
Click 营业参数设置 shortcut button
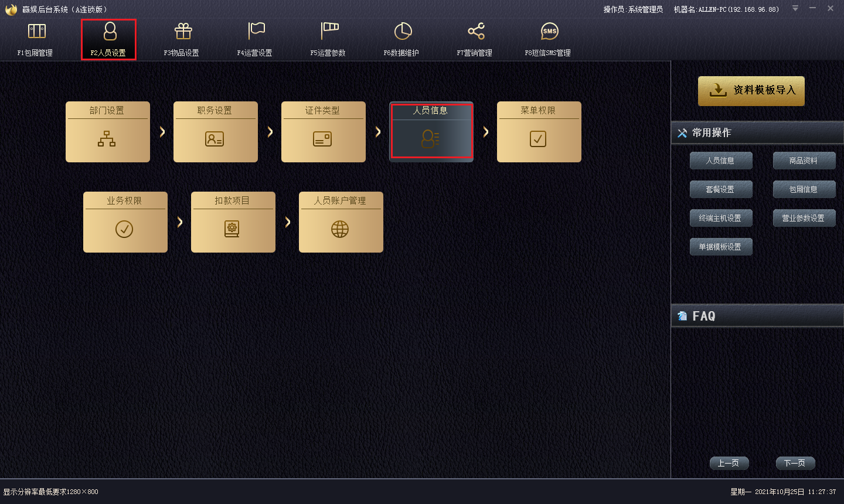pyautogui.click(x=804, y=218)
